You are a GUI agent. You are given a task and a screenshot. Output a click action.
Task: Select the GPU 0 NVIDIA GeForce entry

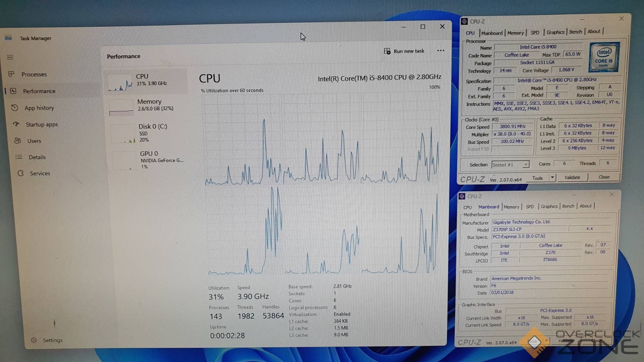click(x=149, y=160)
